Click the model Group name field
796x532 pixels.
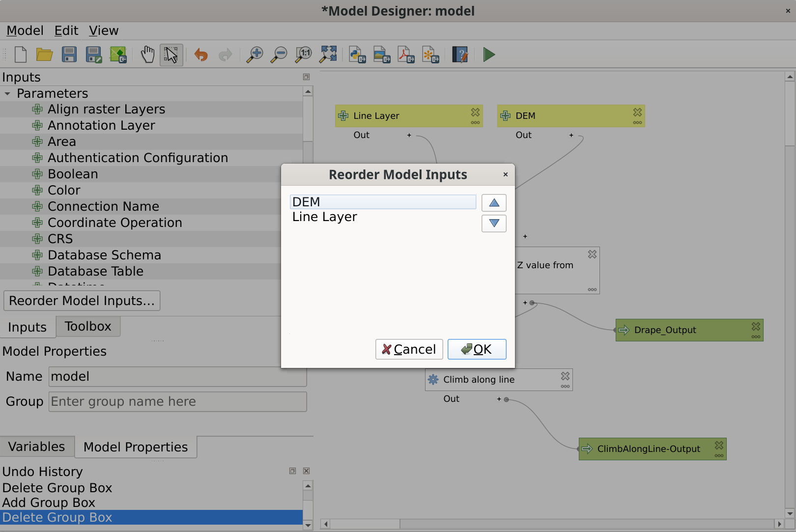pyautogui.click(x=177, y=402)
